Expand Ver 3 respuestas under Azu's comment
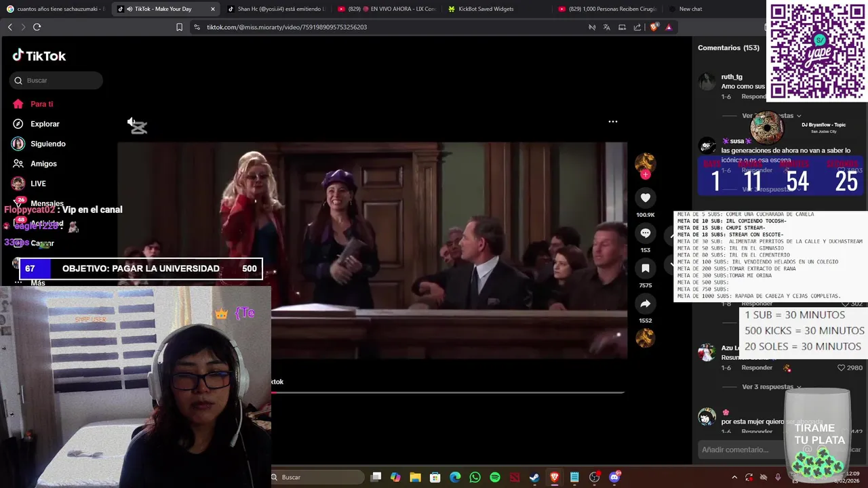This screenshot has width=868, height=488. pos(771,387)
